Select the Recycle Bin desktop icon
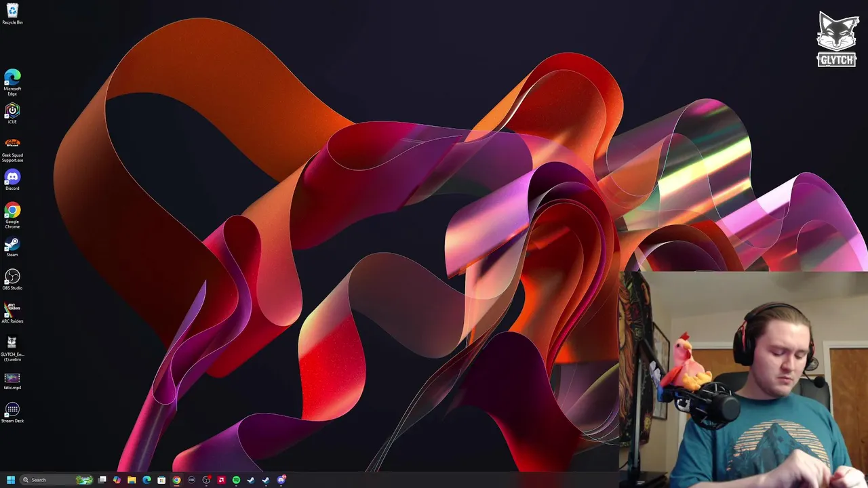Viewport: 868px width, 488px height. click(x=12, y=14)
